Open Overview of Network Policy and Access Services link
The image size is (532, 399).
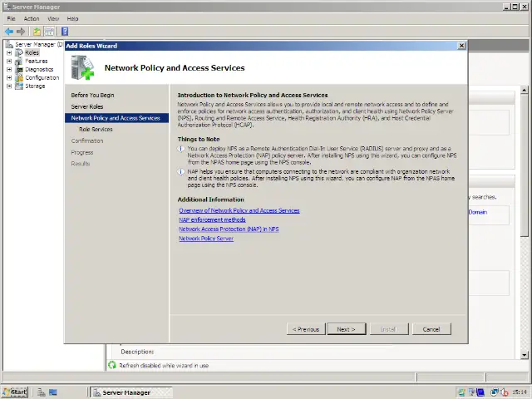point(239,210)
